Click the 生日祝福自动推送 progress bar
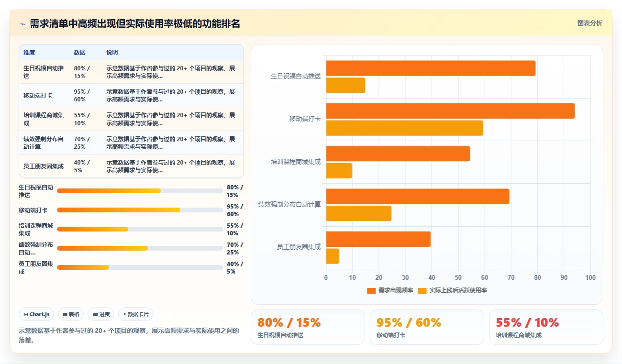The image size is (622, 364). 140,191
